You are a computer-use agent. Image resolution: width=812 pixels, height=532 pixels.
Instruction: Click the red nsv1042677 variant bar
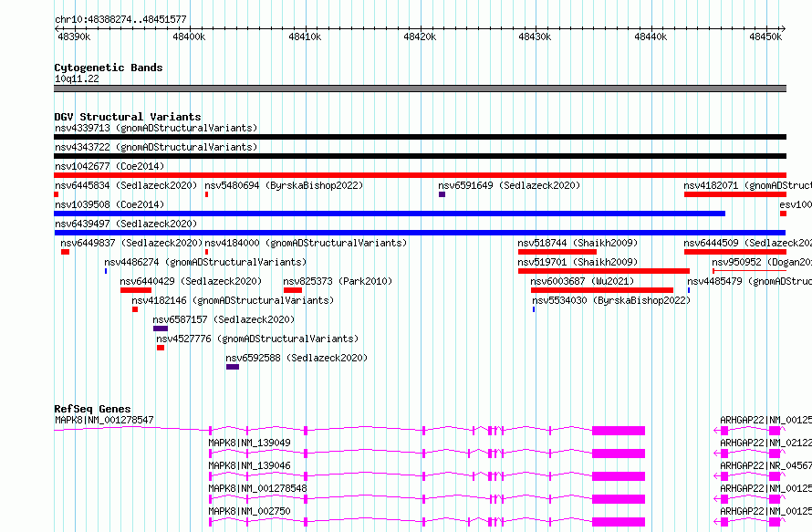420,175
